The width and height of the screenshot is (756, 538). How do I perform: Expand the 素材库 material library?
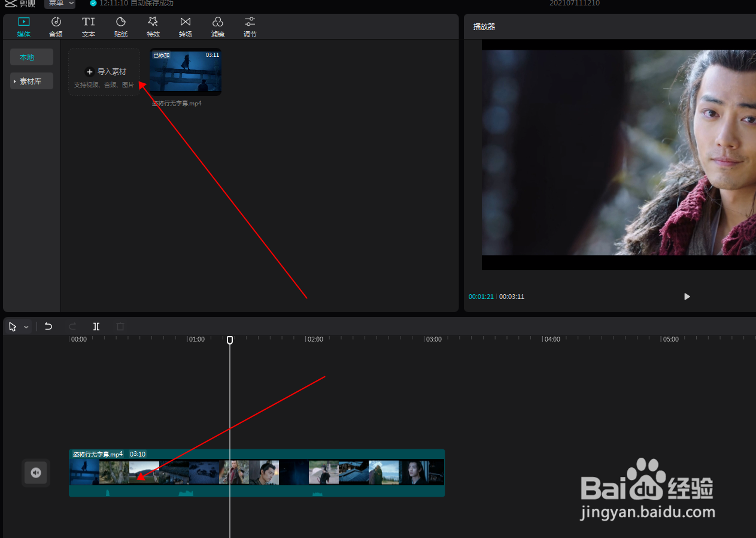[32, 81]
